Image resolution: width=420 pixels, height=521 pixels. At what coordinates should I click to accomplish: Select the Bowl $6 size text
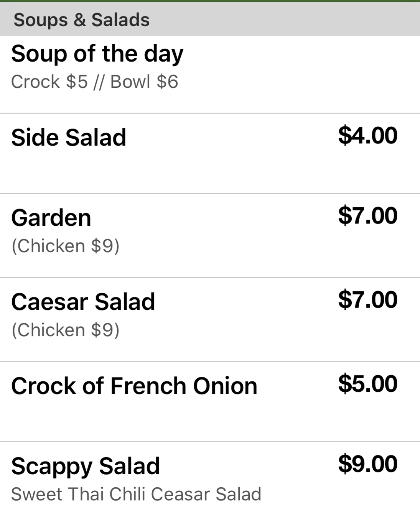[x=144, y=82]
